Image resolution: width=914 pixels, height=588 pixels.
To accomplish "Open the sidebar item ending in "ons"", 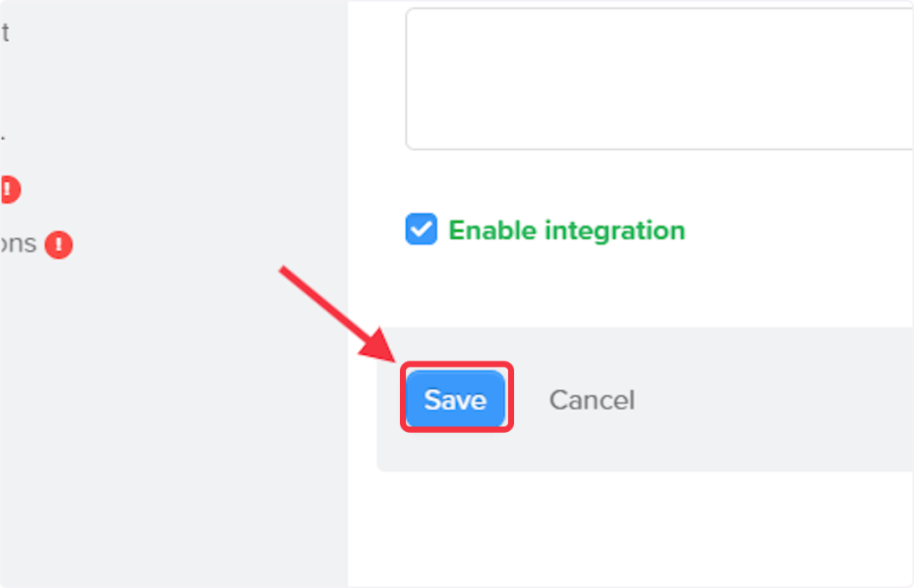I will pos(18,244).
